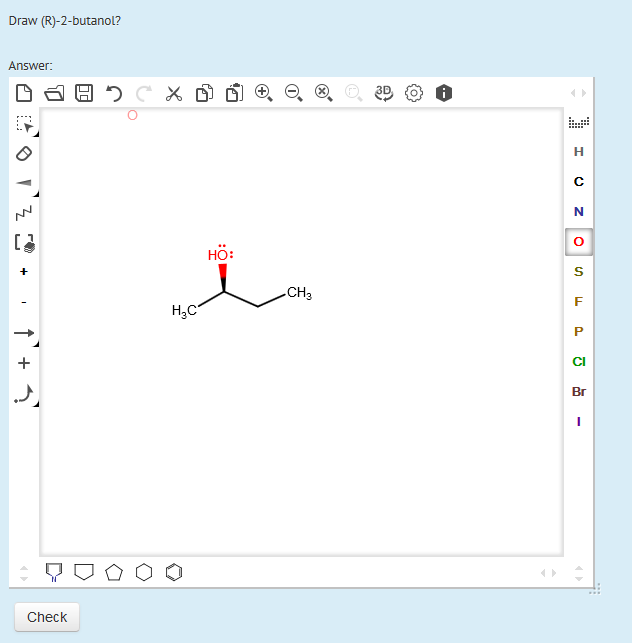Pick the curved electron-flow arrow tool

[x=24, y=394]
